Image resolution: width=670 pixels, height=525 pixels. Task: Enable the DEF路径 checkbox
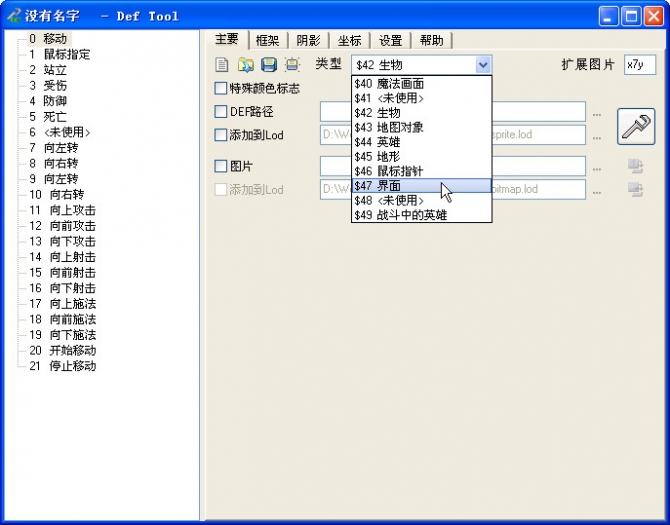(x=221, y=112)
